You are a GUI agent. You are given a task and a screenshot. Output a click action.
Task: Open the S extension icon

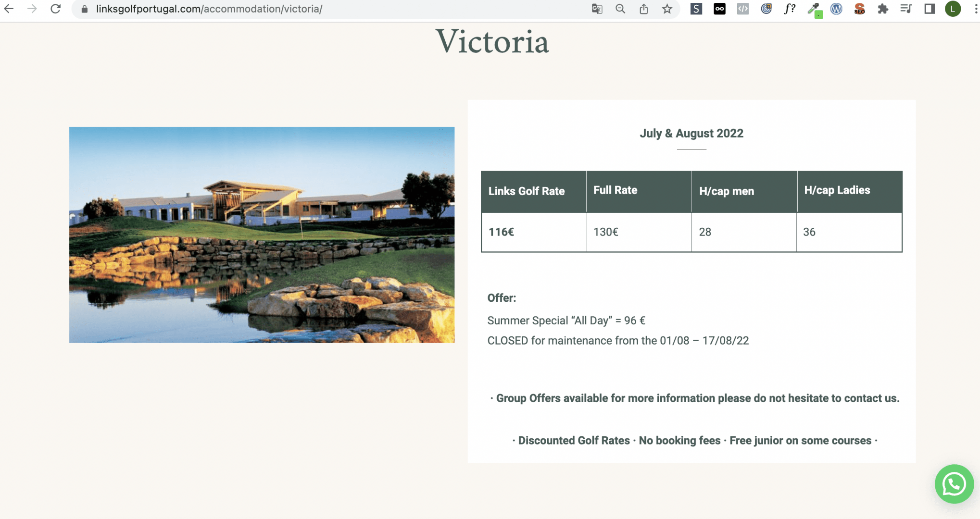click(x=696, y=9)
